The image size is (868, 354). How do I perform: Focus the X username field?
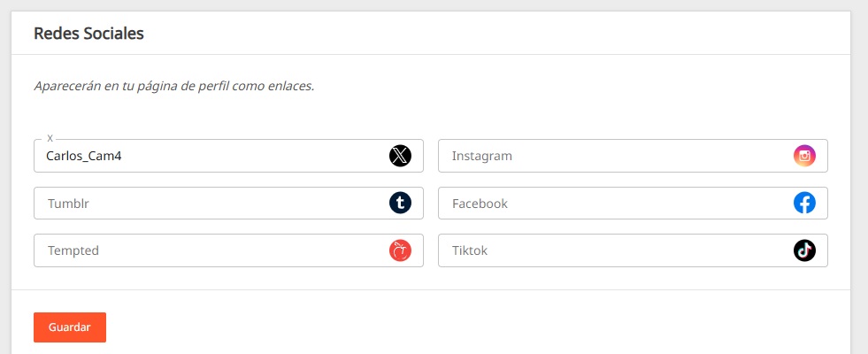[x=228, y=156]
